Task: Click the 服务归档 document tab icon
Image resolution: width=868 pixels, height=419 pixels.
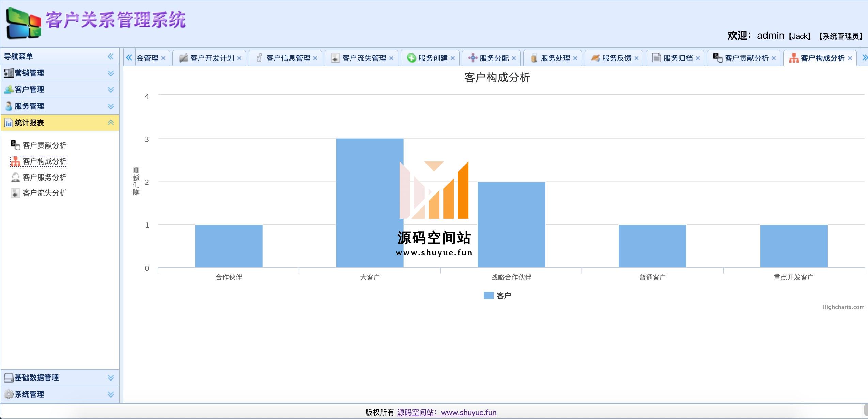Action: [x=656, y=58]
